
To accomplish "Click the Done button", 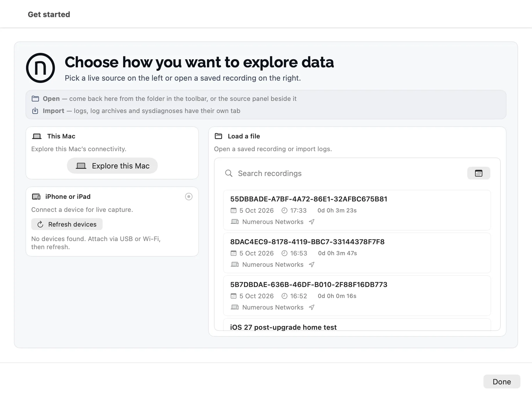I will 502,382.
